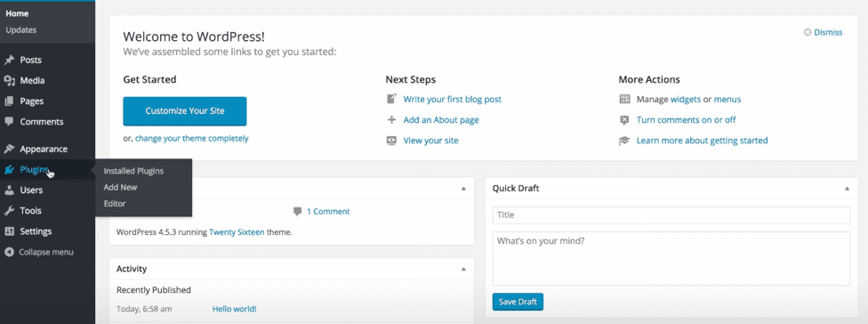The width and height of the screenshot is (868, 324).
Task: Collapse the At a Glance panel arrow
Action: 463,189
